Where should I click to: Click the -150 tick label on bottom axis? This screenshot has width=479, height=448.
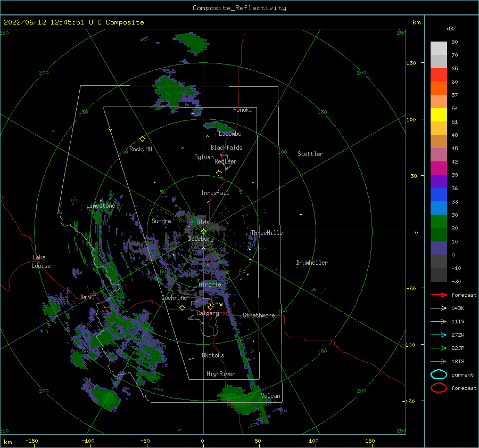point(31,441)
